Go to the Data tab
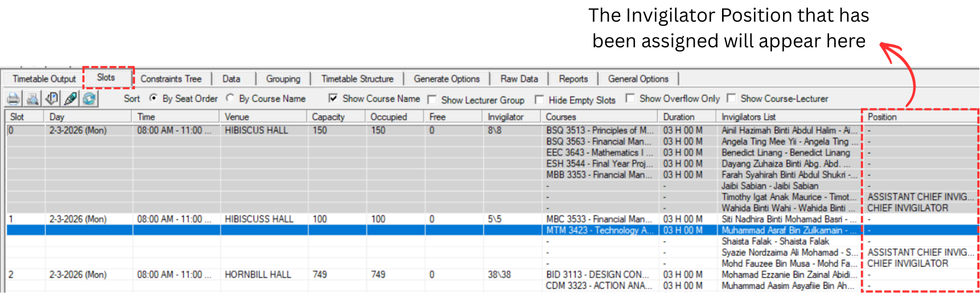This screenshot has height=293, width=980. pyautogui.click(x=231, y=79)
